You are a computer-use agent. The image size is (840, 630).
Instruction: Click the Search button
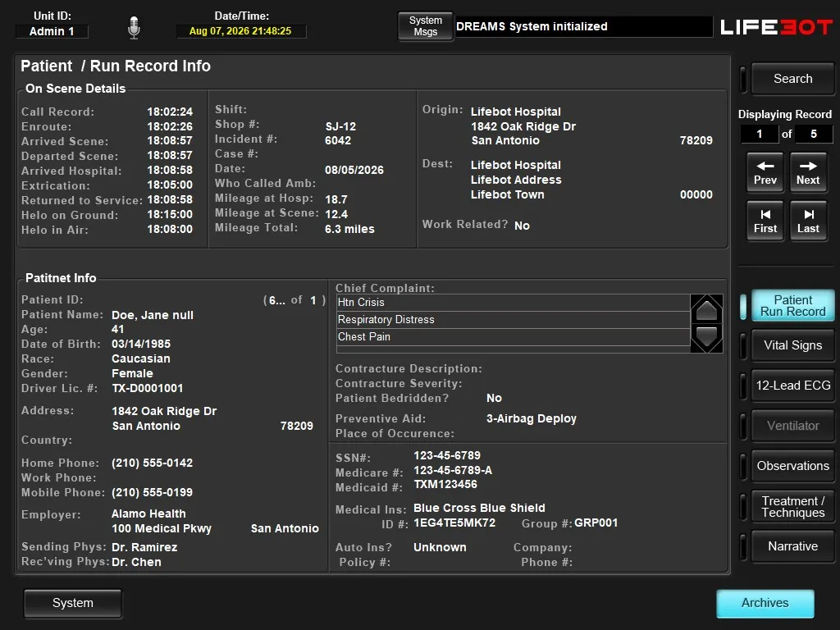pyautogui.click(x=793, y=79)
